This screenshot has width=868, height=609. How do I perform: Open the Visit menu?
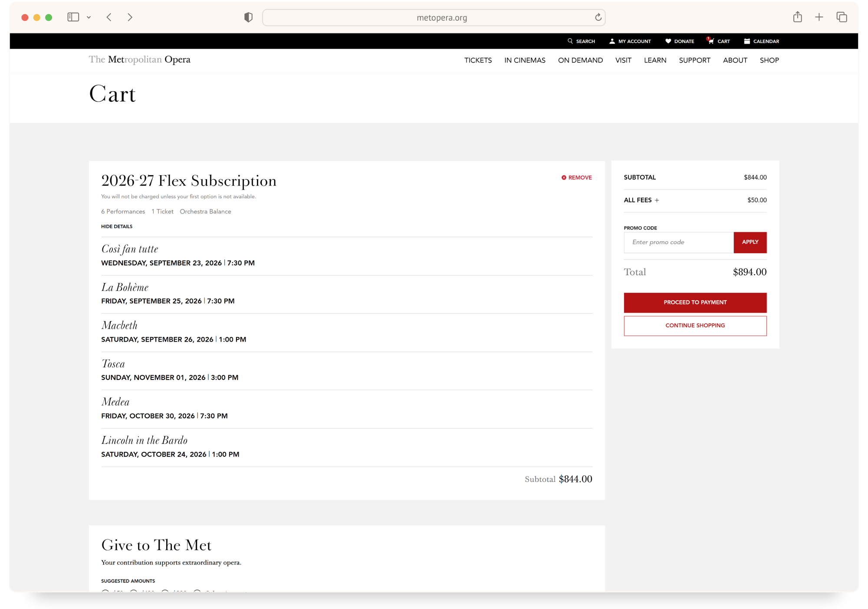623,60
